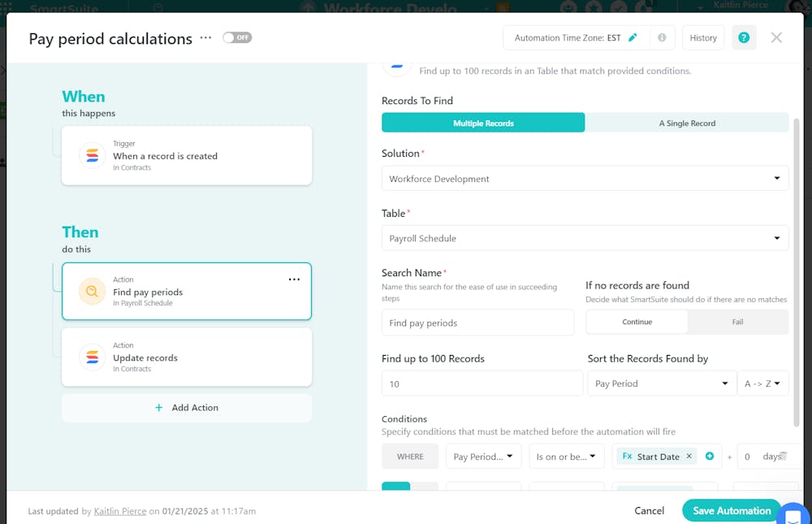812x524 pixels.
Task: Click the Search Name field containing Find pay periods
Action: point(477,323)
